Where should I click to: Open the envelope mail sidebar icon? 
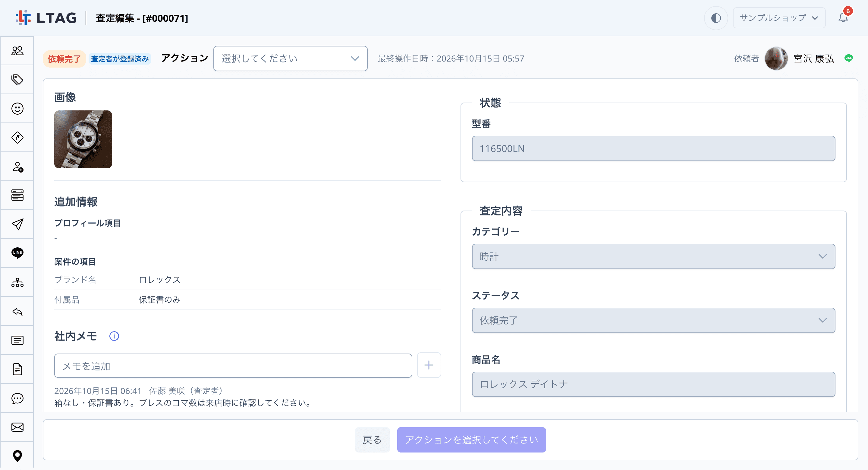pos(17,427)
